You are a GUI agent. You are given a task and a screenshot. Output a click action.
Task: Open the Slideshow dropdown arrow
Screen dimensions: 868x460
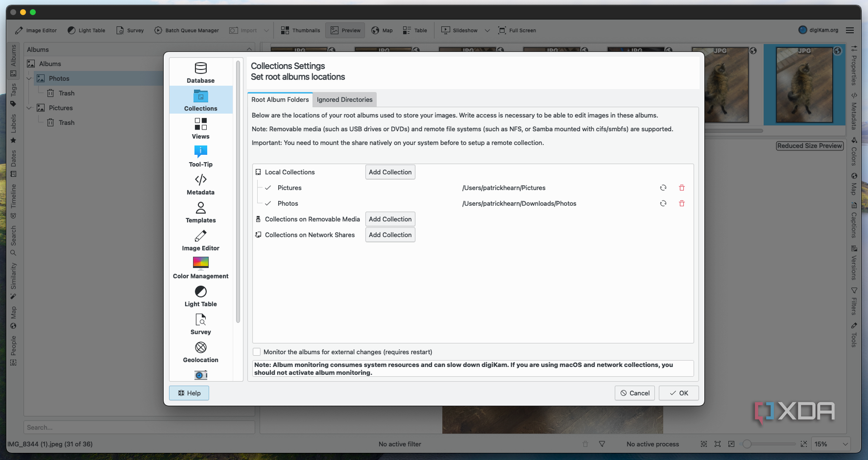coord(487,31)
